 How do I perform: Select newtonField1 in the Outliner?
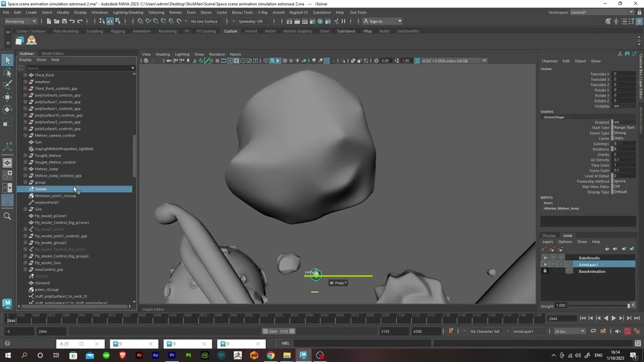[47, 203]
